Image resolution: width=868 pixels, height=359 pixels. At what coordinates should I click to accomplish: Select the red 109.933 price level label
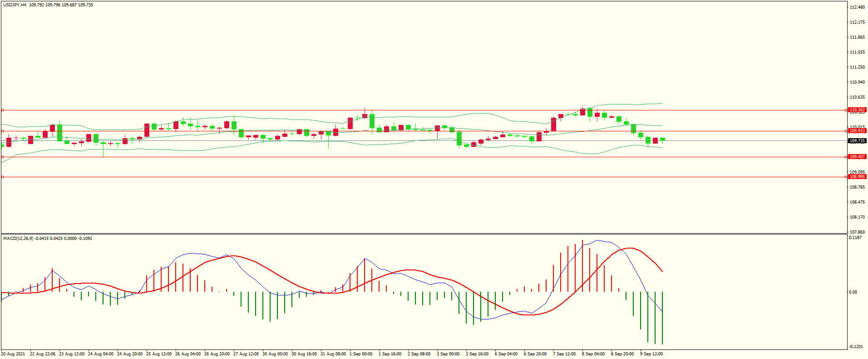tap(857, 131)
